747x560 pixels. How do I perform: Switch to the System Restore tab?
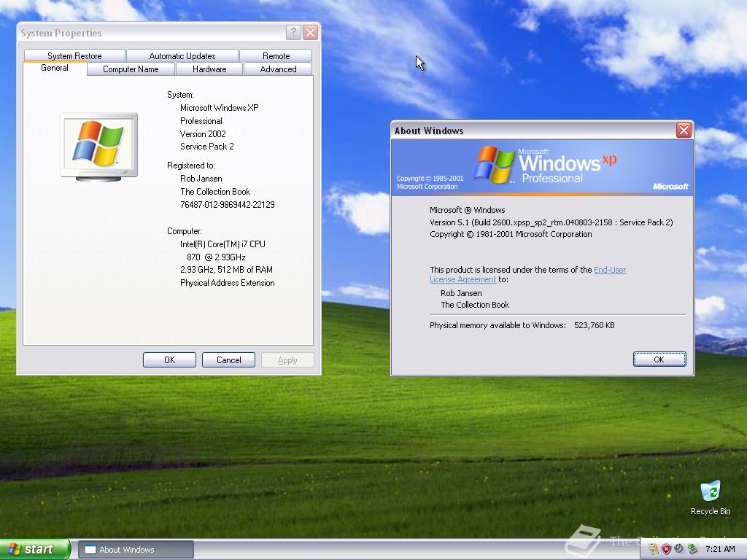coord(74,55)
